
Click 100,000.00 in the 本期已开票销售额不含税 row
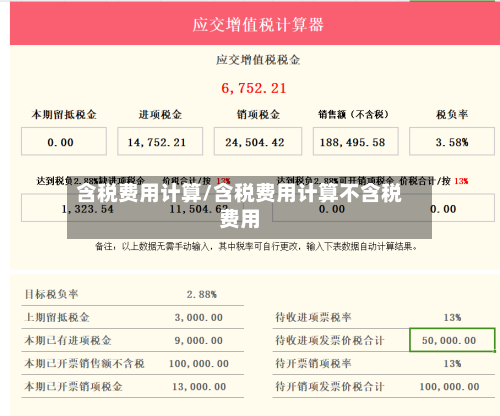click(x=199, y=363)
